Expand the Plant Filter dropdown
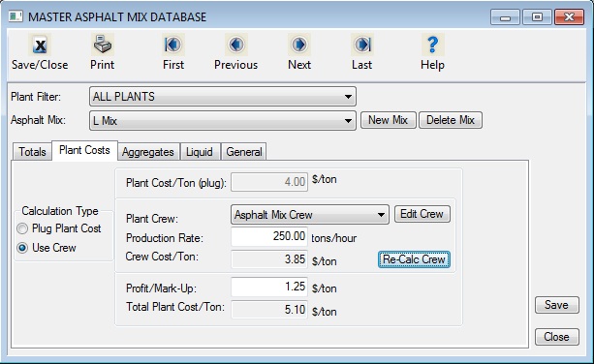Viewport: 594px width, 364px height. 223,97
